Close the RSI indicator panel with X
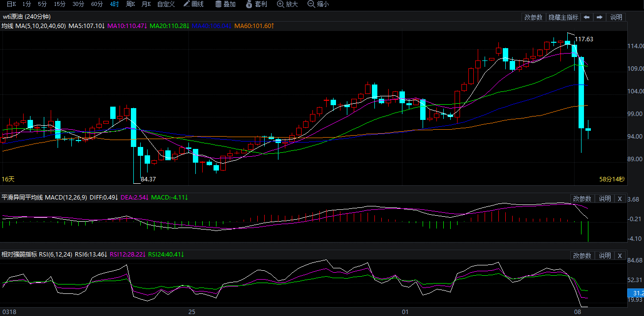 [x=619, y=256]
